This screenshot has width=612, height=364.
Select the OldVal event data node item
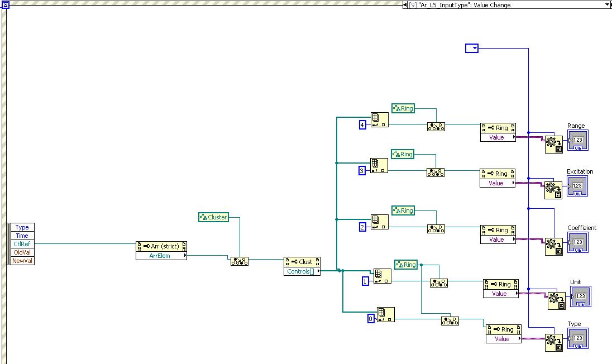(x=22, y=252)
